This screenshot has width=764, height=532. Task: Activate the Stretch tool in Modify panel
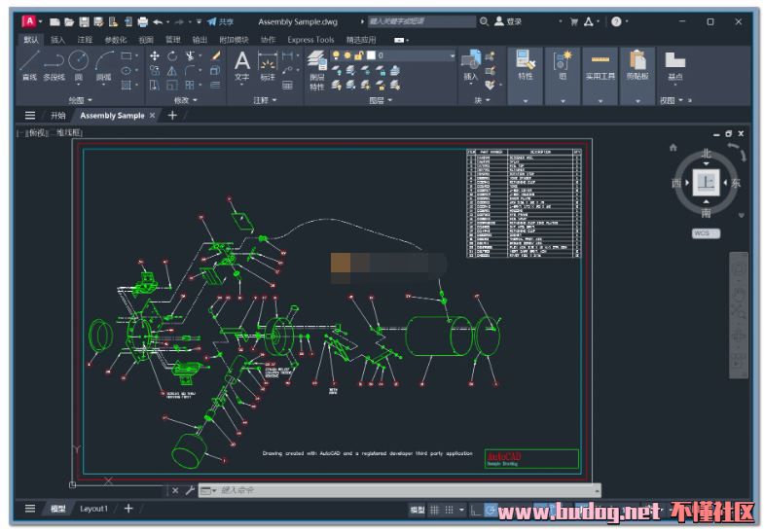tap(155, 86)
